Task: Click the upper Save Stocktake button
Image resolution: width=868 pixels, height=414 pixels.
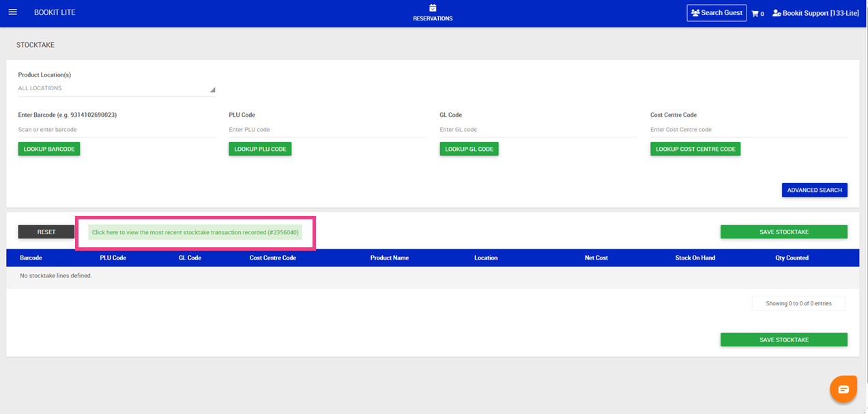Action: click(x=784, y=232)
